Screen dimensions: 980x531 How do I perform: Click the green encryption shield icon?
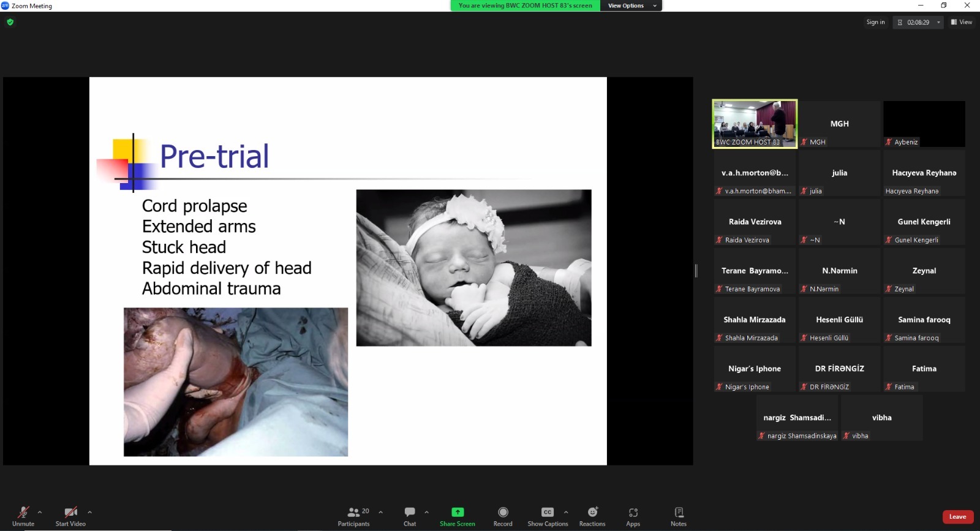coord(10,22)
